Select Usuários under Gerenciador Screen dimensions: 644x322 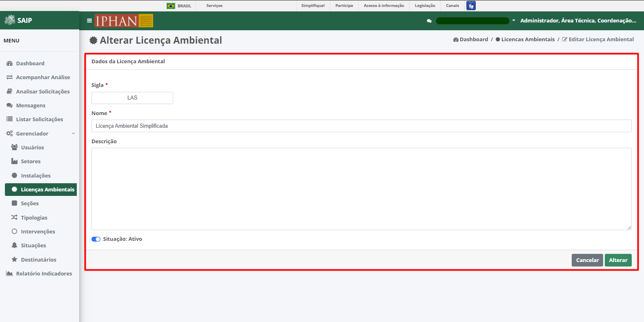point(33,147)
